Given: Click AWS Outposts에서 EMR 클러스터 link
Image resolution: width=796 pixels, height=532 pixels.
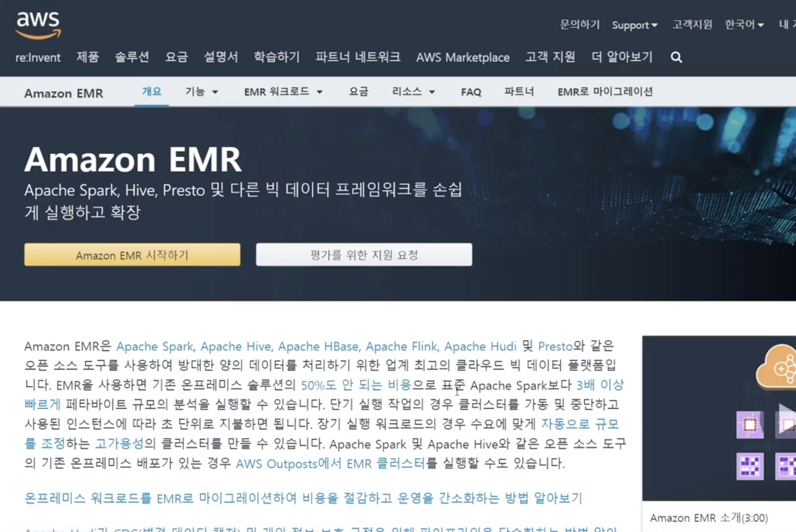Looking at the screenshot, I should (x=330, y=464).
